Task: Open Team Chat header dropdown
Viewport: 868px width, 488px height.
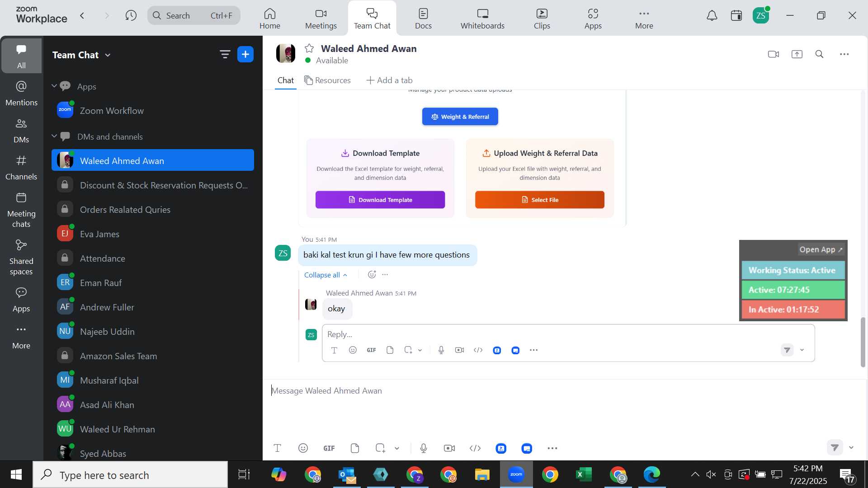Action: (108, 55)
